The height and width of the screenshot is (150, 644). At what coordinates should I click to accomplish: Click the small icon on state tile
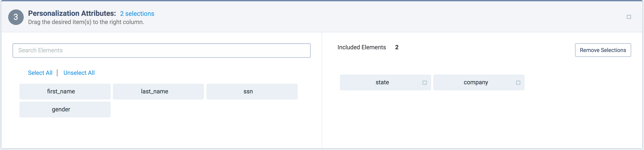pyautogui.click(x=424, y=83)
